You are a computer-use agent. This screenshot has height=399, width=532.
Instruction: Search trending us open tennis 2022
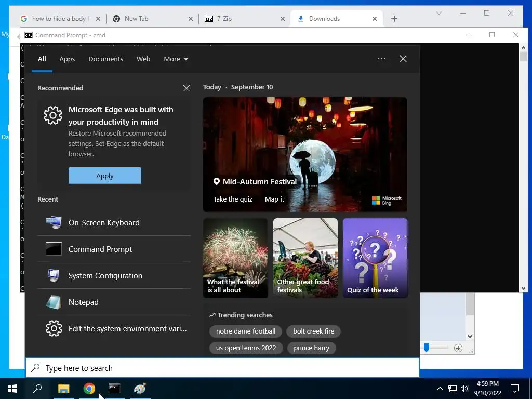(246, 348)
